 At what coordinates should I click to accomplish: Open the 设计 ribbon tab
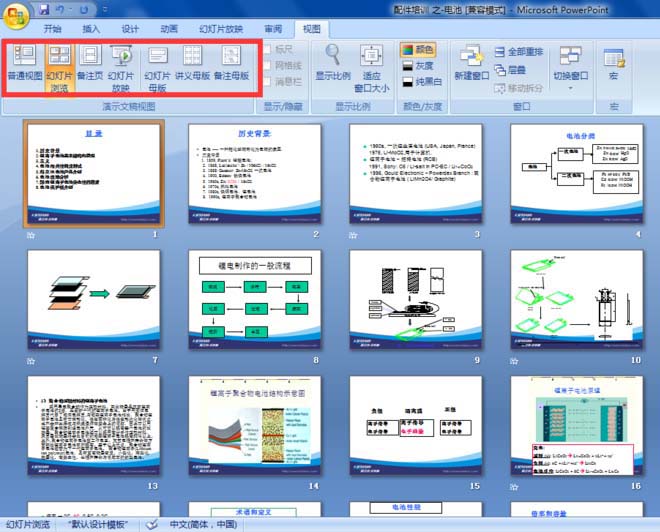pyautogui.click(x=130, y=29)
